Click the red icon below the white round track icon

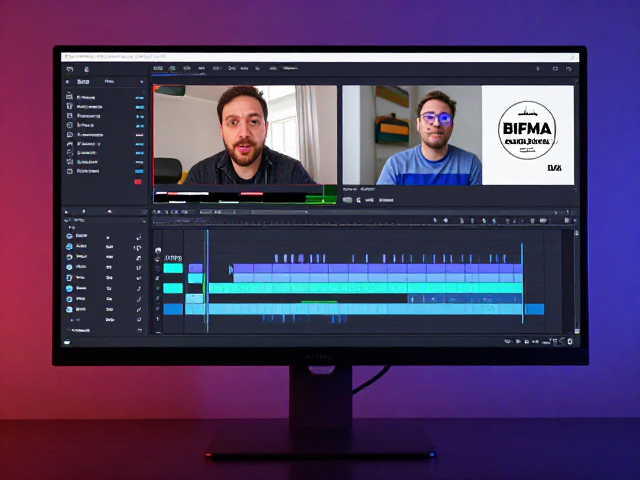click(158, 259)
